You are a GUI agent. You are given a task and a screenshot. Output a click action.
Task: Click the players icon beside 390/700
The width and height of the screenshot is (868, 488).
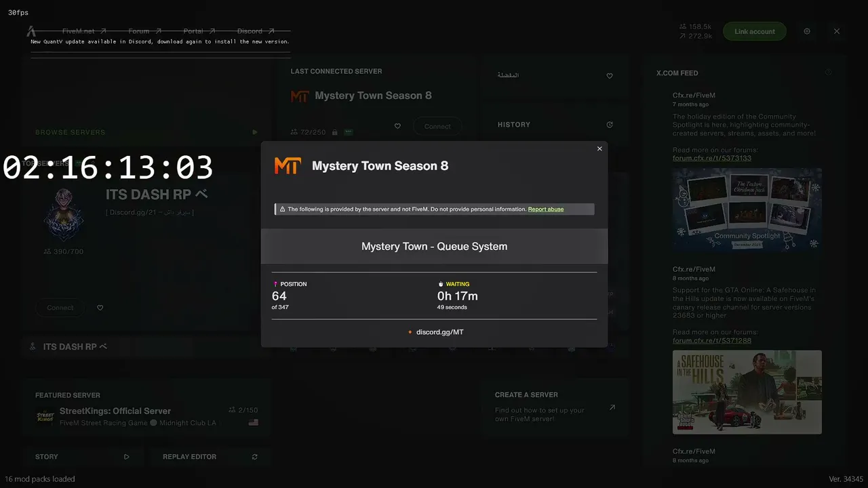pos(47,251)
